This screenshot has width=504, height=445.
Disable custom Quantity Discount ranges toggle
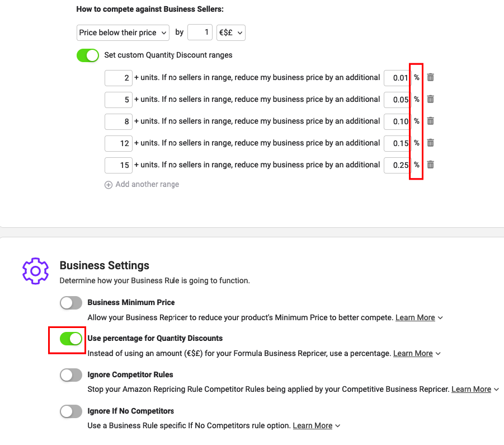tap(88, 55)
